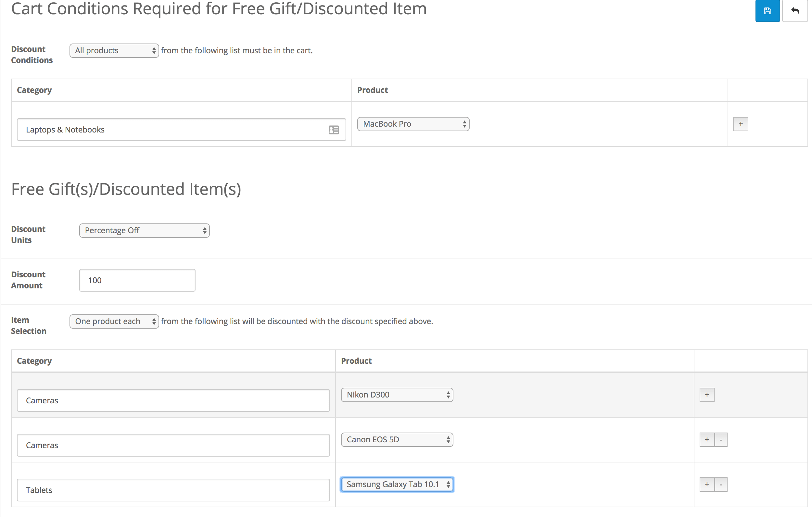Add a row after Samsung Galaxy Tab item
The height and width of the screenshot is (517, 812).
click(x=707, y=484)
